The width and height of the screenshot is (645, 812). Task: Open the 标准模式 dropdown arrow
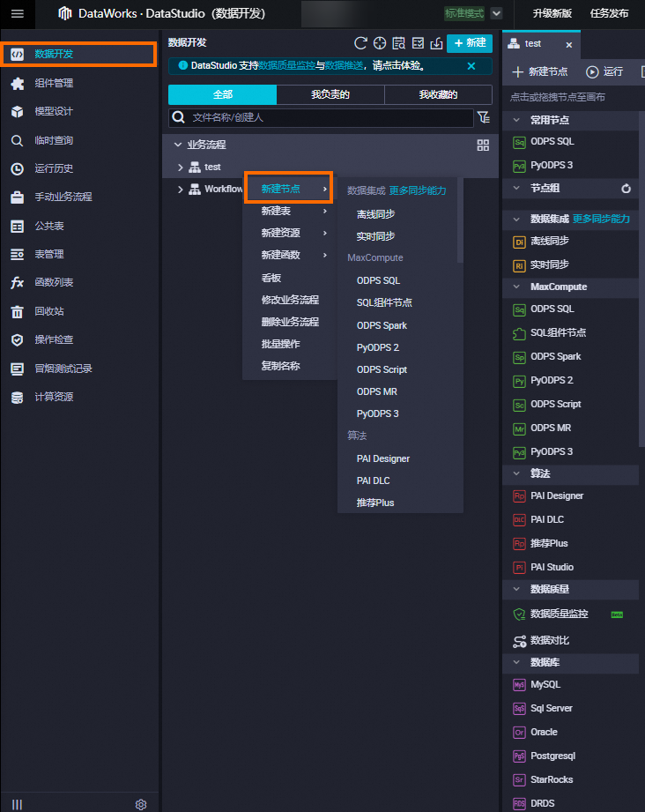[x=496, y=13]
